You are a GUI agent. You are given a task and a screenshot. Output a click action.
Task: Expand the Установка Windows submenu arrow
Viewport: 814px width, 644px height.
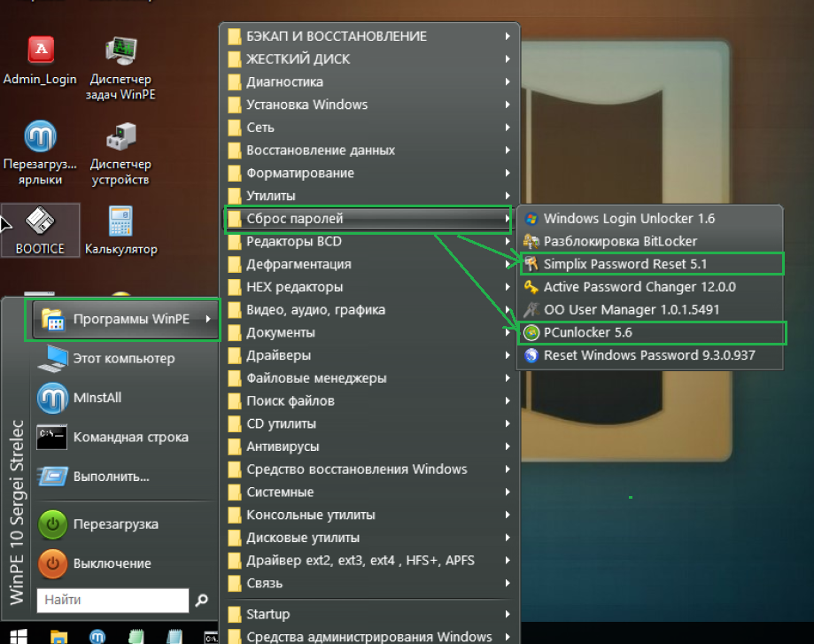click(508, 105)
